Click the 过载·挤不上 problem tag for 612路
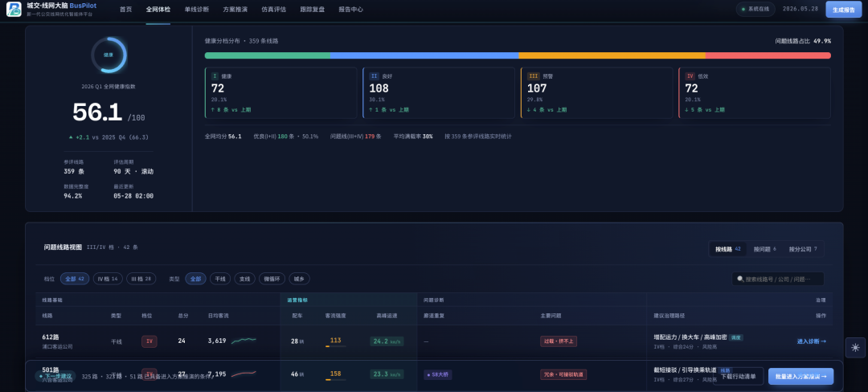The height and width of the screenshot is (392, 868). point(559,341)
